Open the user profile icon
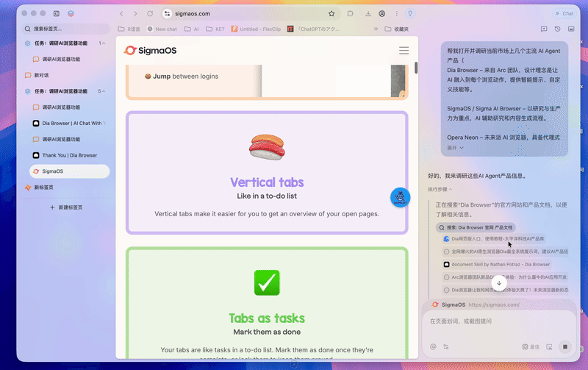The width and height of the screenshot is (588, 370). (381, 13)
